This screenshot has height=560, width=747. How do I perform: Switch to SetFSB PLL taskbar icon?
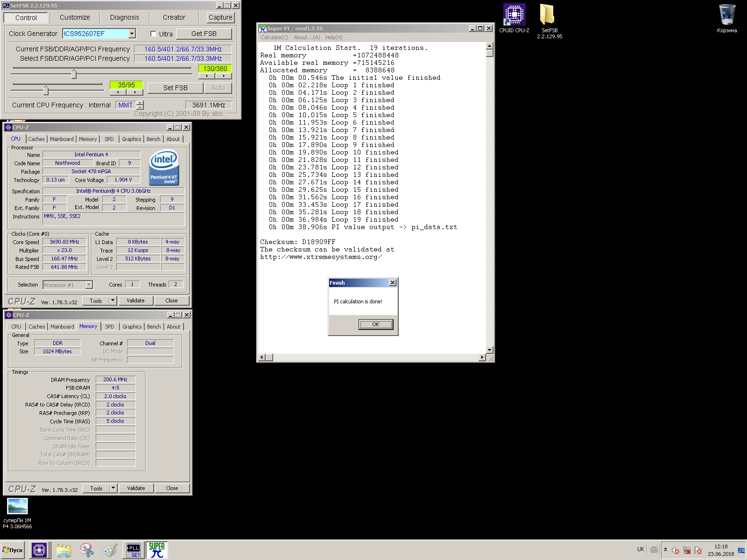[x=134, y=550]
